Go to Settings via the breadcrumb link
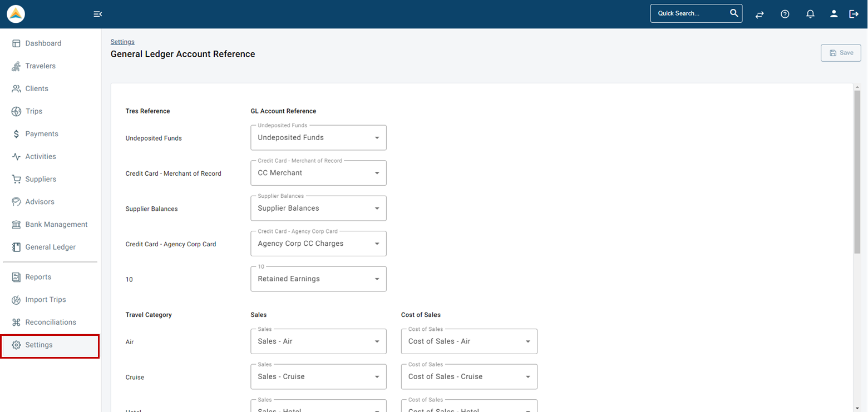The width and height of the screenshot is (868, 412). pyautogui.click(x=122, y=42)
